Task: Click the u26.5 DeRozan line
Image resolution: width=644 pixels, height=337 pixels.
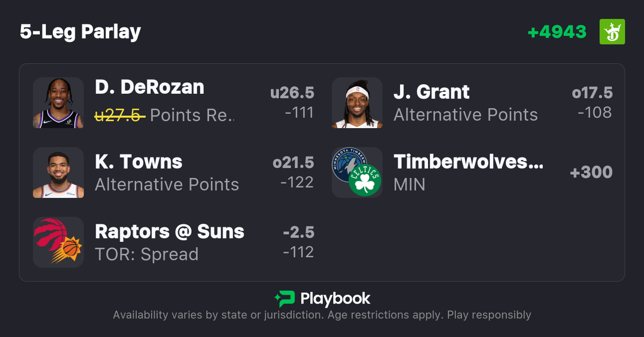Action: (292, 93)
